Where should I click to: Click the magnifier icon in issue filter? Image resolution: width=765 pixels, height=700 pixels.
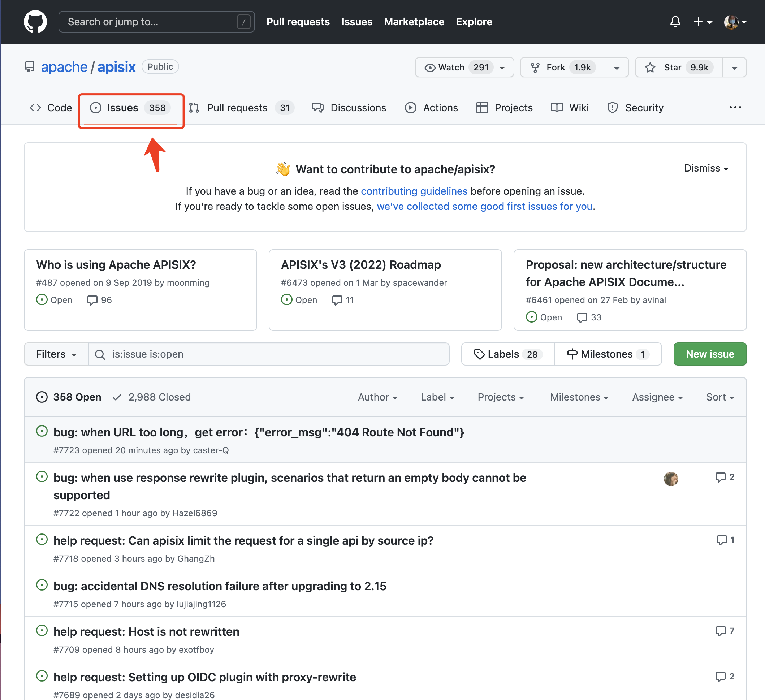point(100,354)
